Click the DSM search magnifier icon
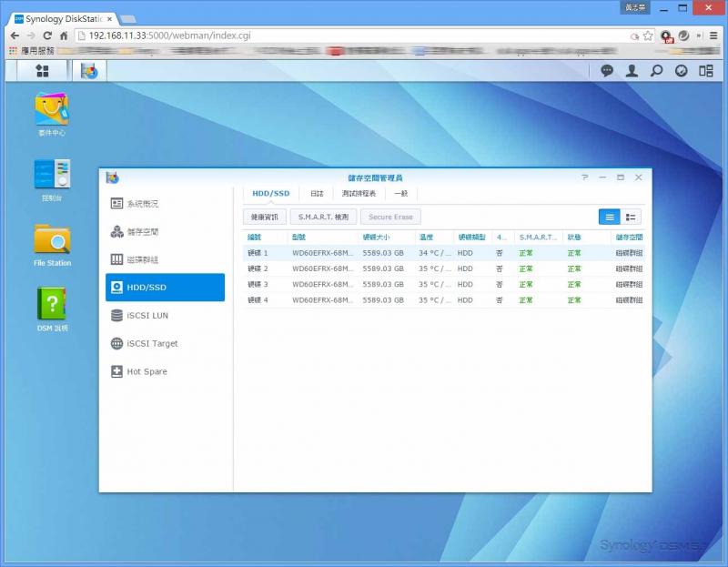This screenshot has width=728, height=567. [x=656, y=71]
